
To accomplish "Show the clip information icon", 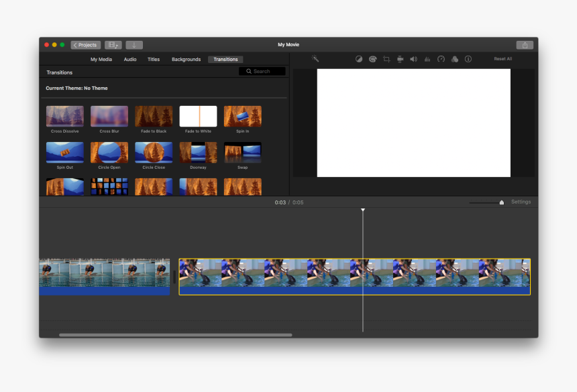I will [x=468, y=59].
